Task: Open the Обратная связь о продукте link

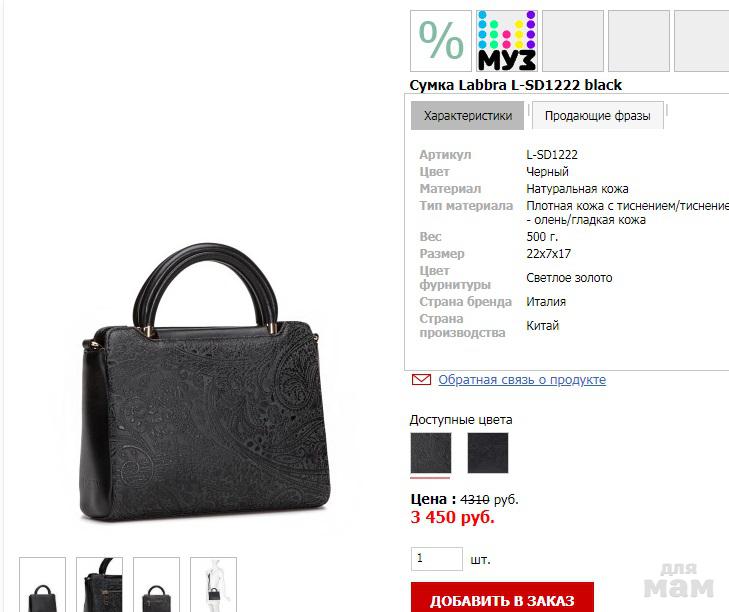Action: 522,379
